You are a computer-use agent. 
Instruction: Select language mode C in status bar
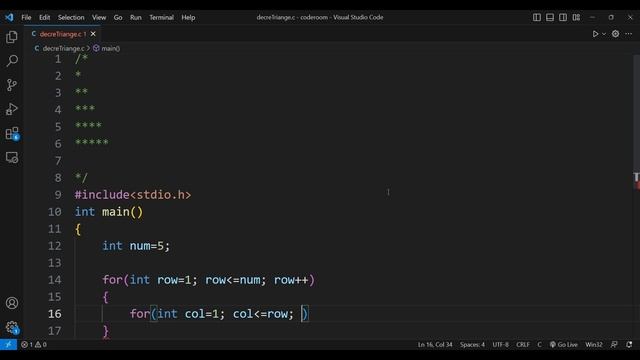pyautogui.click(x=539, y=344)
